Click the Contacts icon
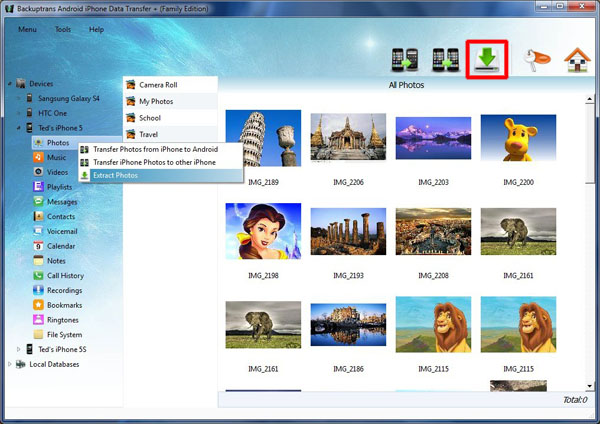Image resolution: width=600 pixels, height=424 pixels. click(38, 216)
